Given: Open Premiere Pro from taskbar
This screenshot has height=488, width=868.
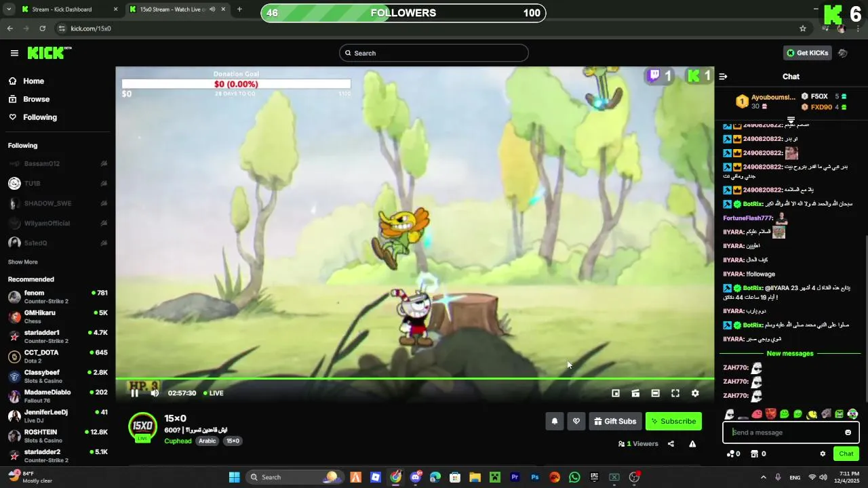Looking at the screenshot, I should tap(515, 477).
